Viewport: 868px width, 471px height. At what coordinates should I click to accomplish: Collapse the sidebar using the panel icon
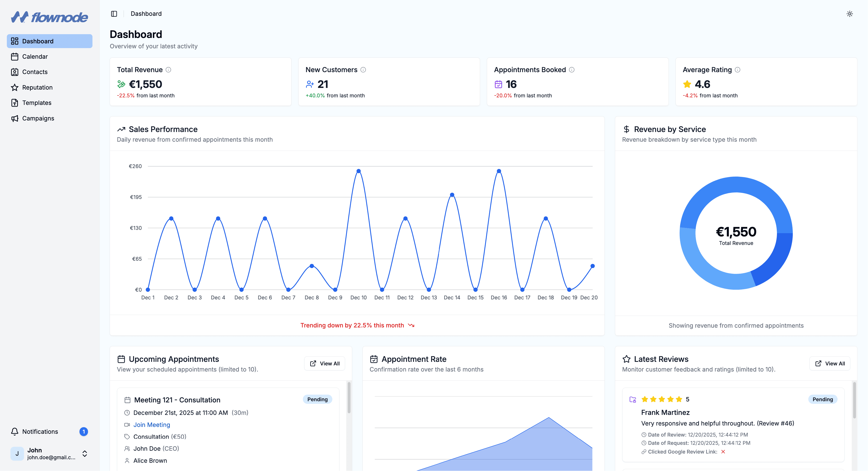(114, 14)
